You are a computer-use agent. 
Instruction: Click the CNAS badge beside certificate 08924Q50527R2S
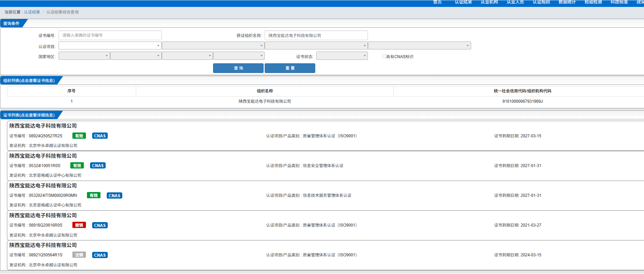[x=100, y=136]
